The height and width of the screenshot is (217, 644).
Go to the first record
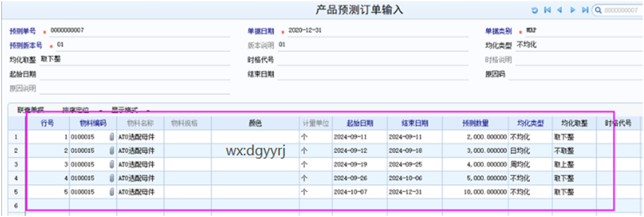pyautogui.click(x=547, y=10)
